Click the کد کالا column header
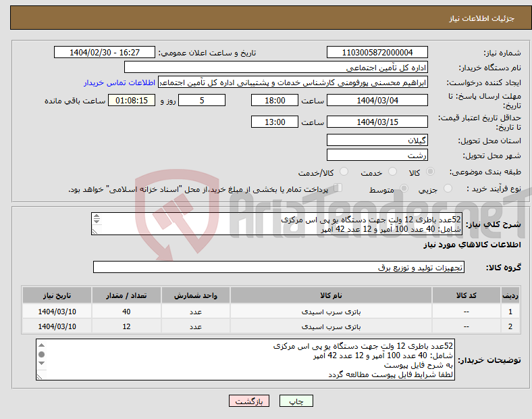The image size is (532, 419). tap(467, 295)
